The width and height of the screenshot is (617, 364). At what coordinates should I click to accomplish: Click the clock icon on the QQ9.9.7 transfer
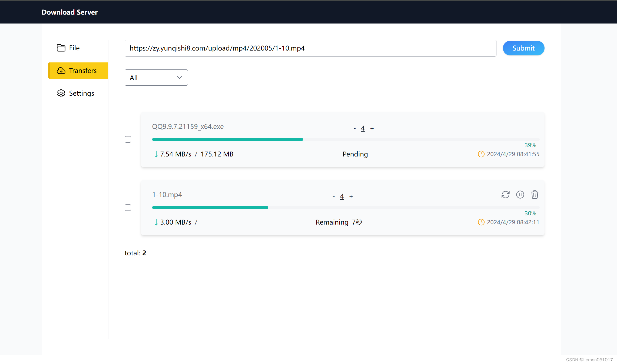481,154
